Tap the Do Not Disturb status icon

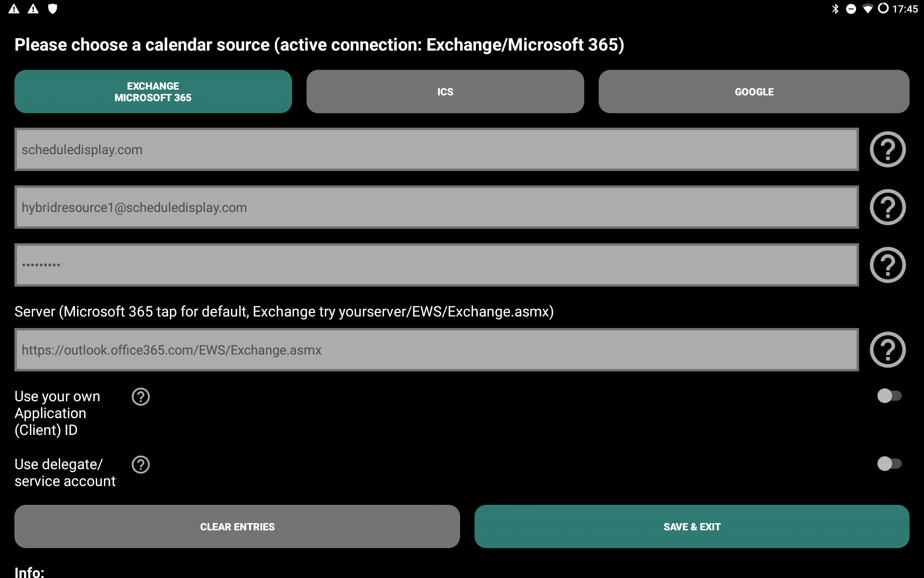(851, 9)
